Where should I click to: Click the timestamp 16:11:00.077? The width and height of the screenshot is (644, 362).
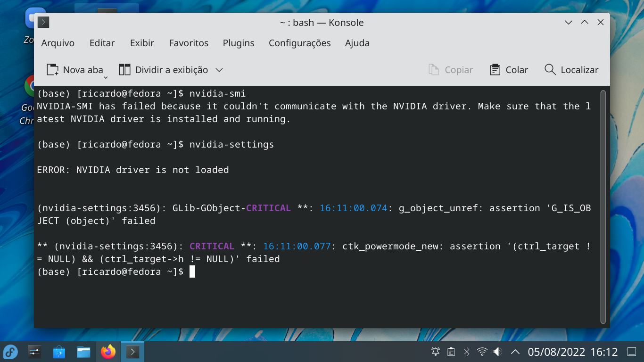pos(297,246)
